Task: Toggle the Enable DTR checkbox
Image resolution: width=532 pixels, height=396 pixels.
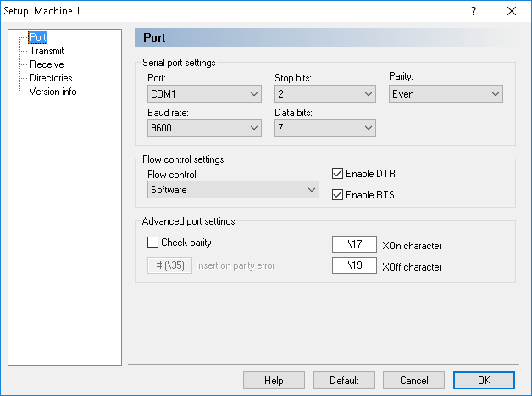Action: (x=338, y=174)
